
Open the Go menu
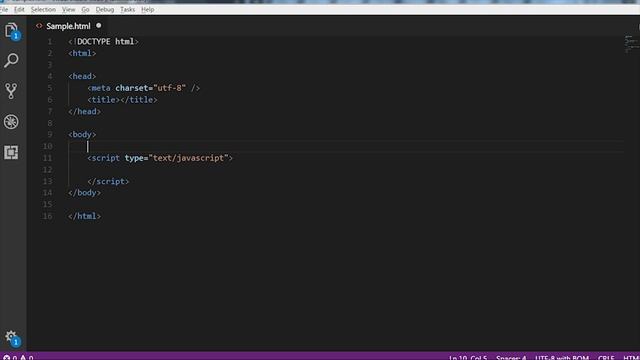tap(85, 9)
